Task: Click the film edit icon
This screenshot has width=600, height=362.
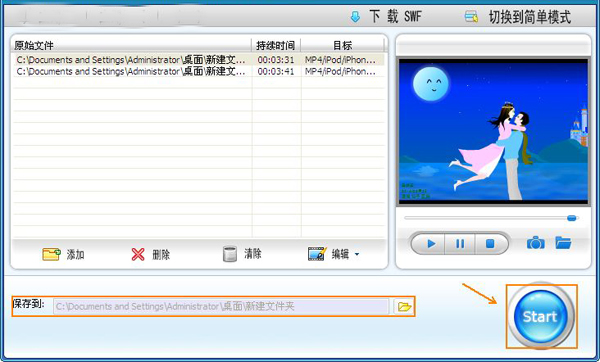Action: coord(317,253)
